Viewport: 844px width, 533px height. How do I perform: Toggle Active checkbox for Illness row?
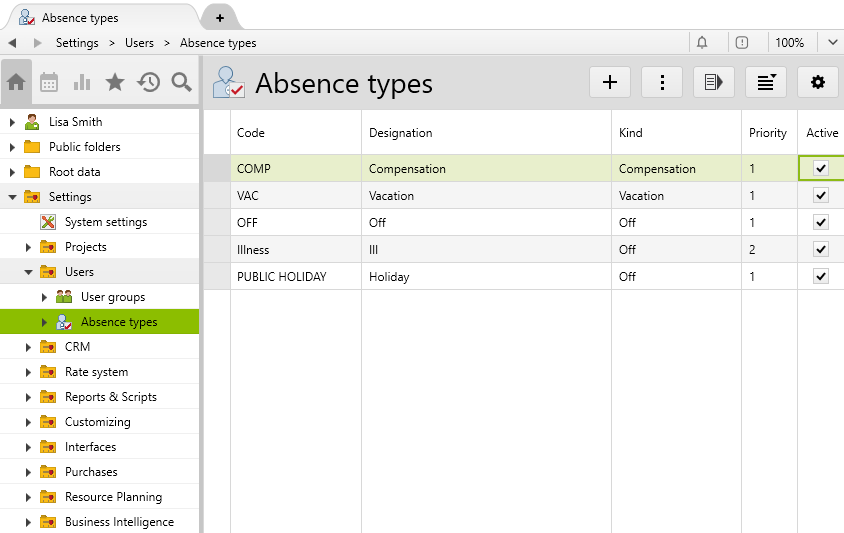[821, 250]
